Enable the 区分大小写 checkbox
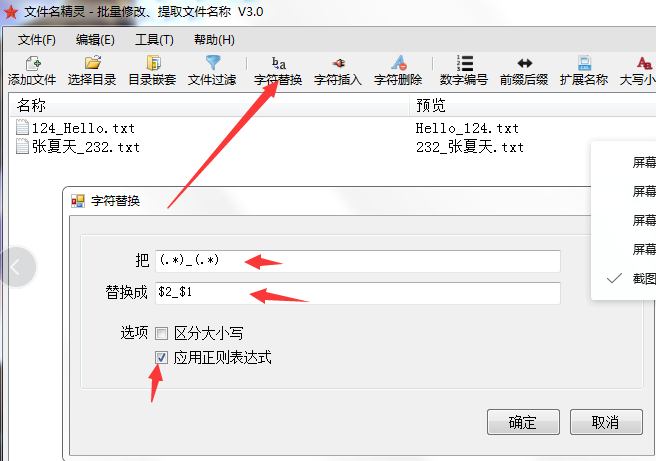The width and height of the screenshot is (656, 461). tap(161, 333)
